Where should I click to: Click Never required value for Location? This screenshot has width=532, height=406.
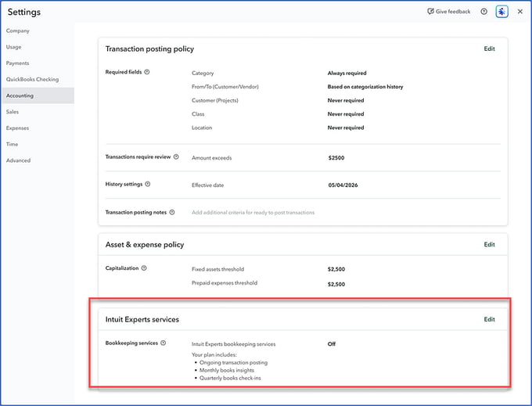point(345,128)
